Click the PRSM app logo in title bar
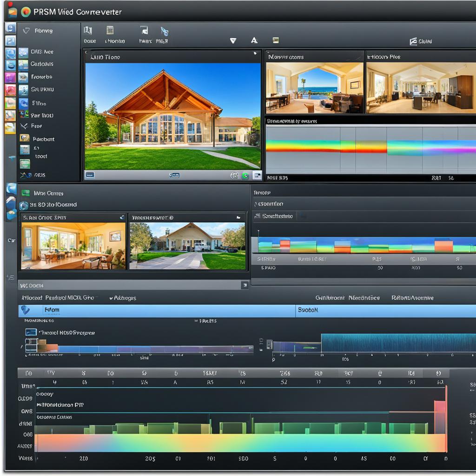476x476 pixels. tap(26, 12)
